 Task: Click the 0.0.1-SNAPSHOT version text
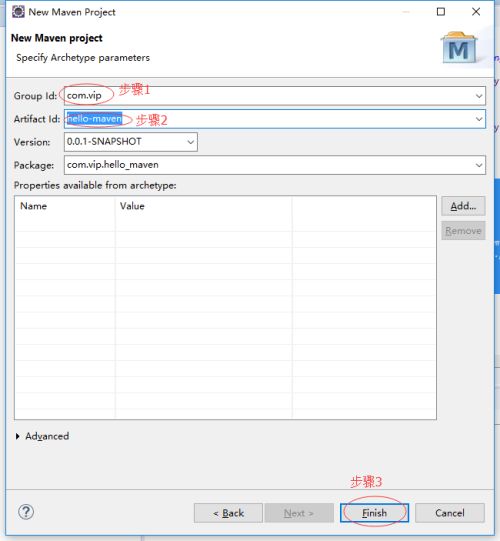pyautogui.click(x=104, y=141)
